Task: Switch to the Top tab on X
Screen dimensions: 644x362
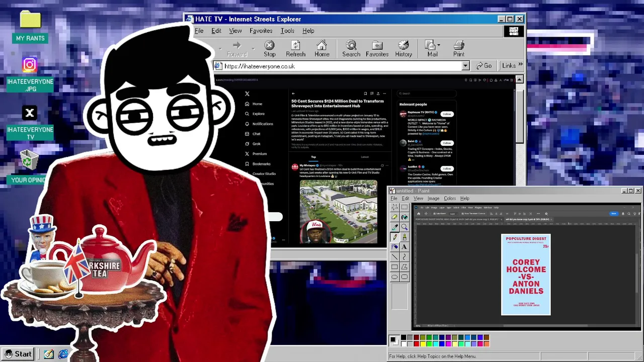Action: [313, 157]
